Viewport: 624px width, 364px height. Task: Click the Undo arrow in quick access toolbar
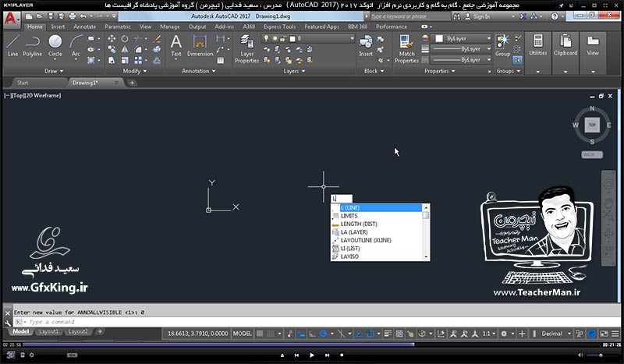click(83, 16)
